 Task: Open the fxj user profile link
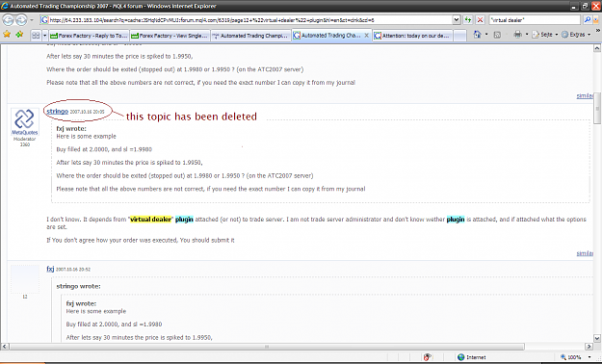(50, 269)
